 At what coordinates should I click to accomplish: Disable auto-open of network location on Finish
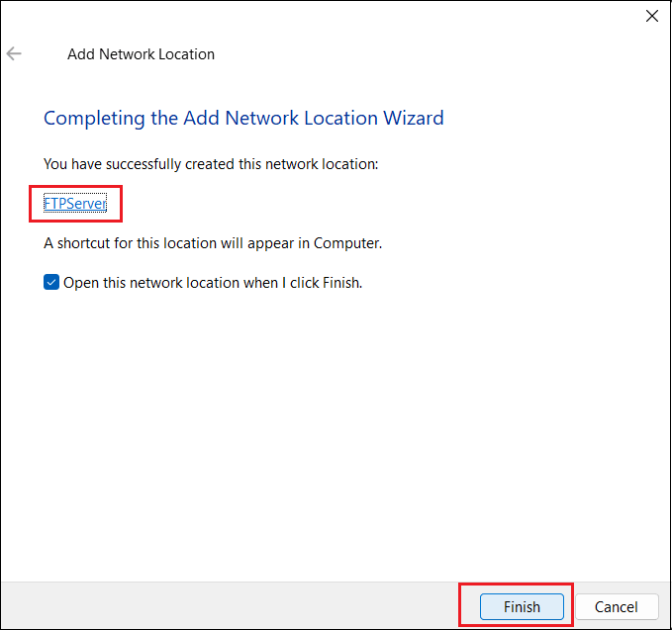[51, 282]
